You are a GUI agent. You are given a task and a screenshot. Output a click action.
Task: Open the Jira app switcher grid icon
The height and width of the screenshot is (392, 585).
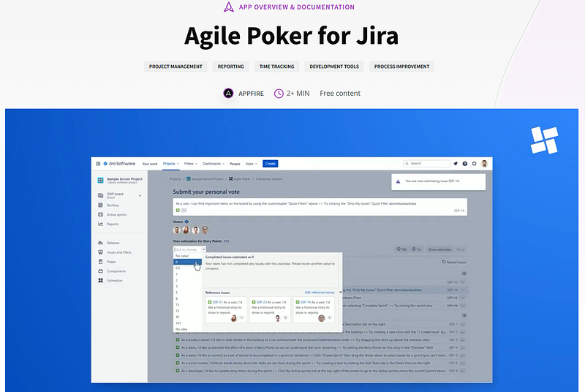tap(98, 163)
